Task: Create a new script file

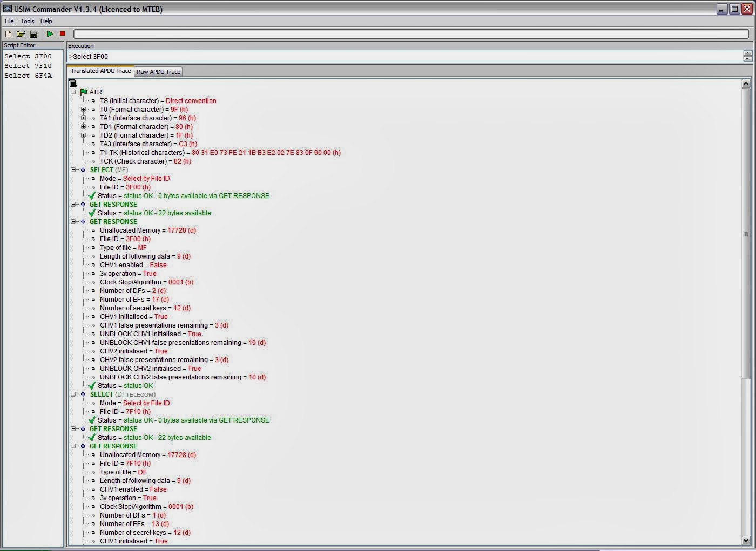Action: pos(8,33)
